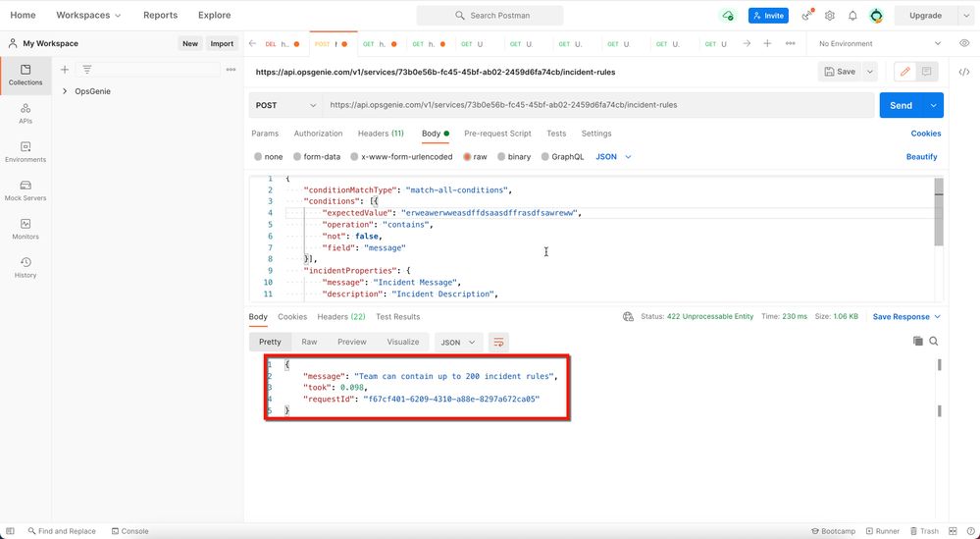
Task: Copy the response body with copy icon
Action: tap(917, 342)
